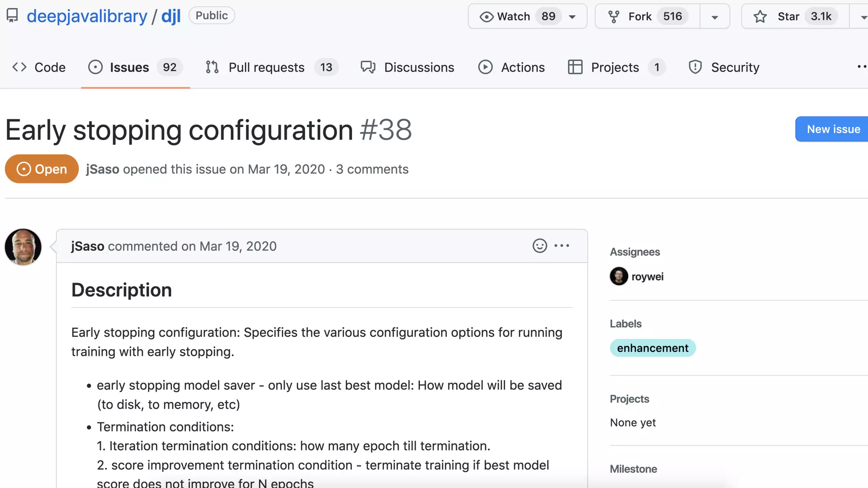
Task: Switch to the Issues tab
Action: click(135, 67)
